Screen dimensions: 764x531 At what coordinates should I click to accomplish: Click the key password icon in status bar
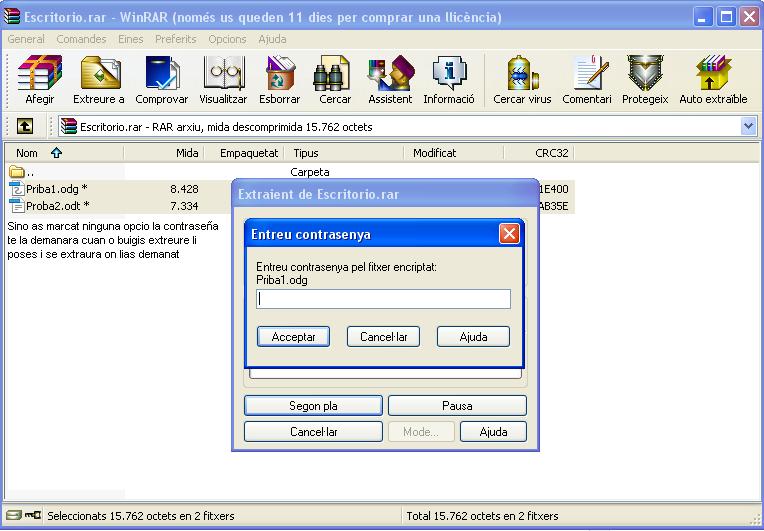(33, 515)
